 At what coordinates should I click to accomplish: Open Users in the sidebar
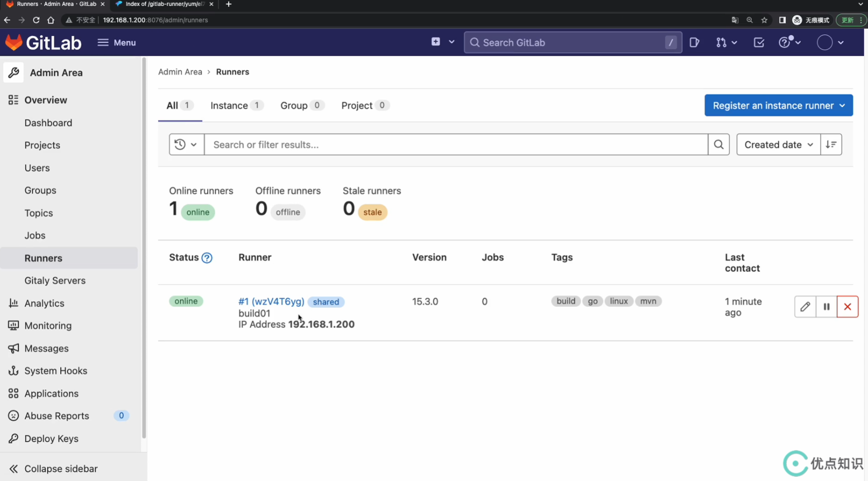point(37,168)
